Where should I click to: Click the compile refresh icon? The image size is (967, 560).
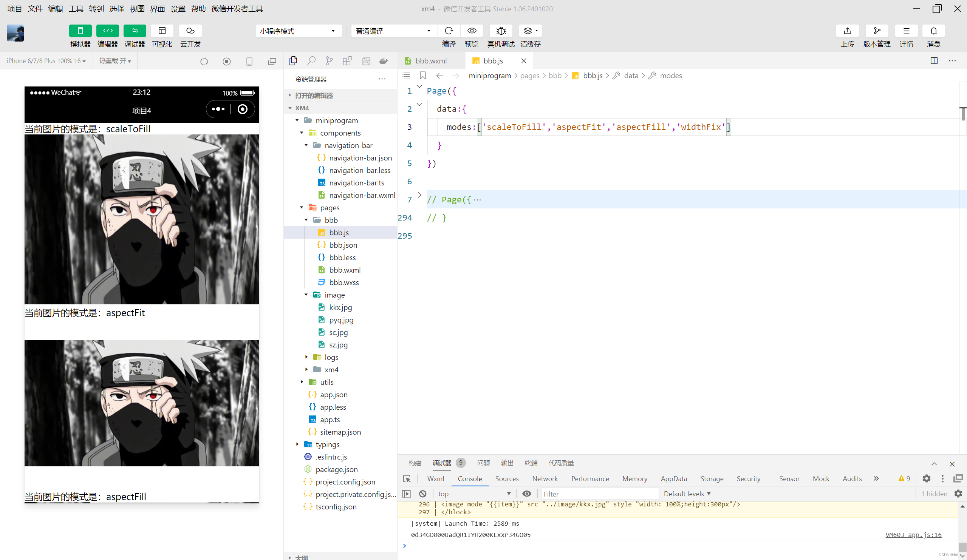pyautogui.click(x=449, y=31)
